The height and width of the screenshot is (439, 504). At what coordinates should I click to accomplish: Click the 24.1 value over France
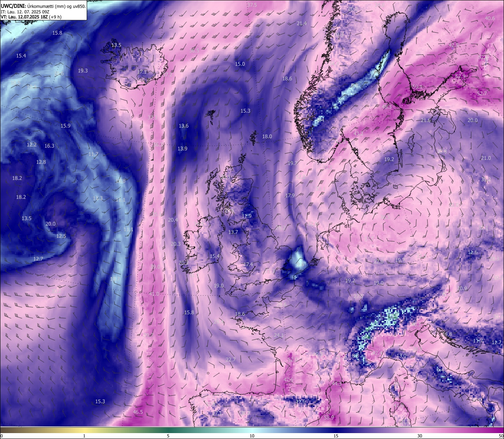click(279, 335)
